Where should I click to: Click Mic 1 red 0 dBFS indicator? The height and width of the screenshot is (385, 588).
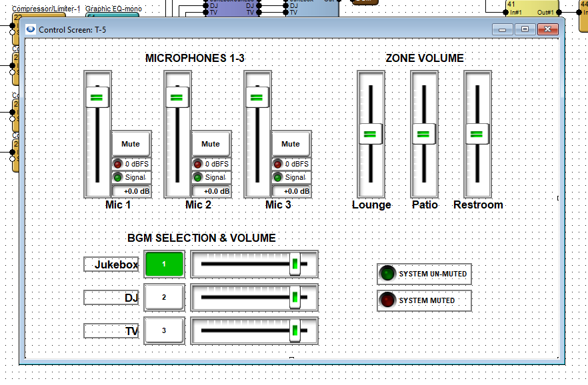tap(118, 164)
